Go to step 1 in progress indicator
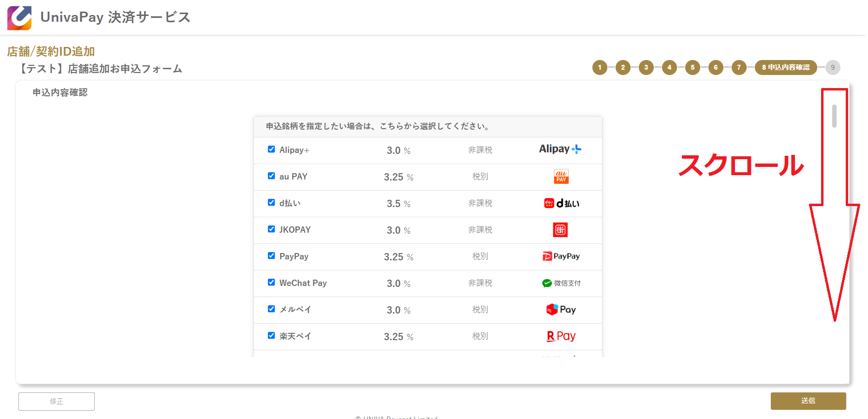Screen dimensions: 868x419 [x=600, y=67]
